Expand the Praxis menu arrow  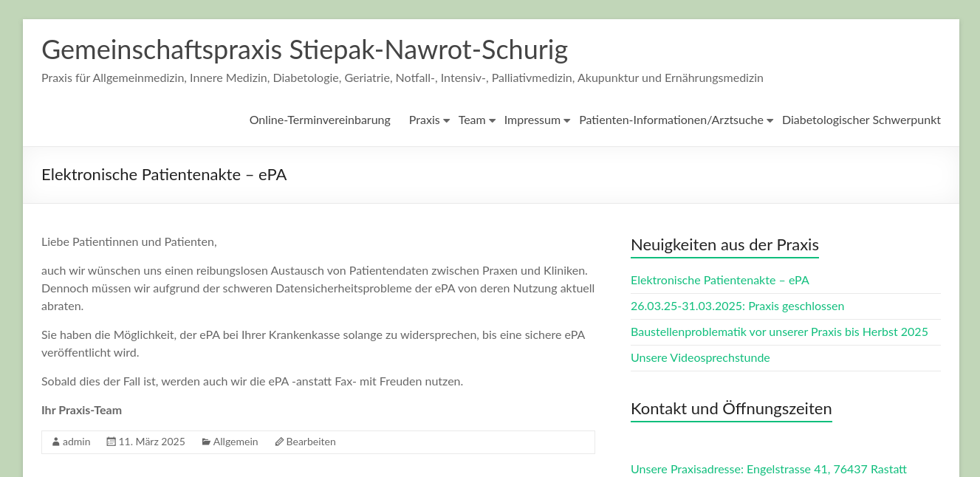pos(447,121)
